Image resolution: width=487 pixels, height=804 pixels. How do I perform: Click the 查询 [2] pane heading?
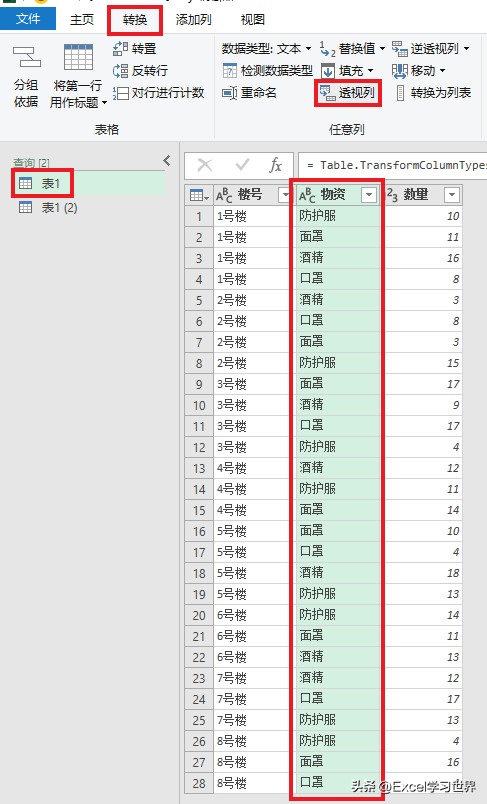pos(31,163)
